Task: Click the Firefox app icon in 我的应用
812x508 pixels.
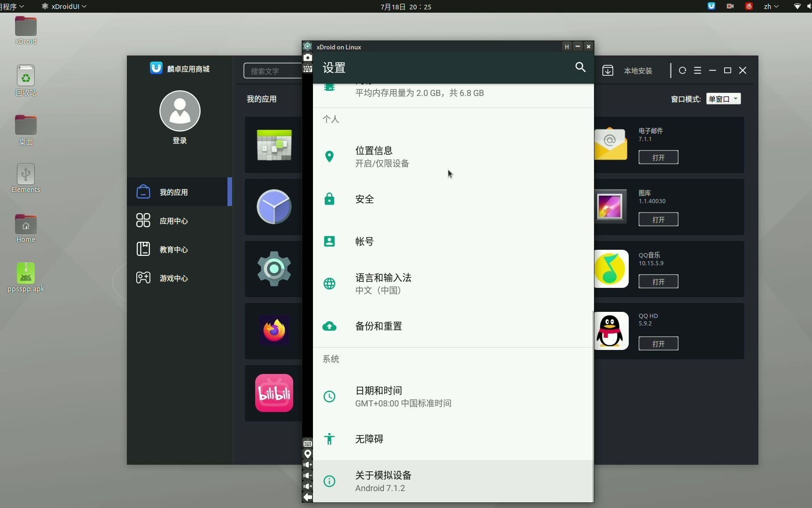Action: pos(274,330)
